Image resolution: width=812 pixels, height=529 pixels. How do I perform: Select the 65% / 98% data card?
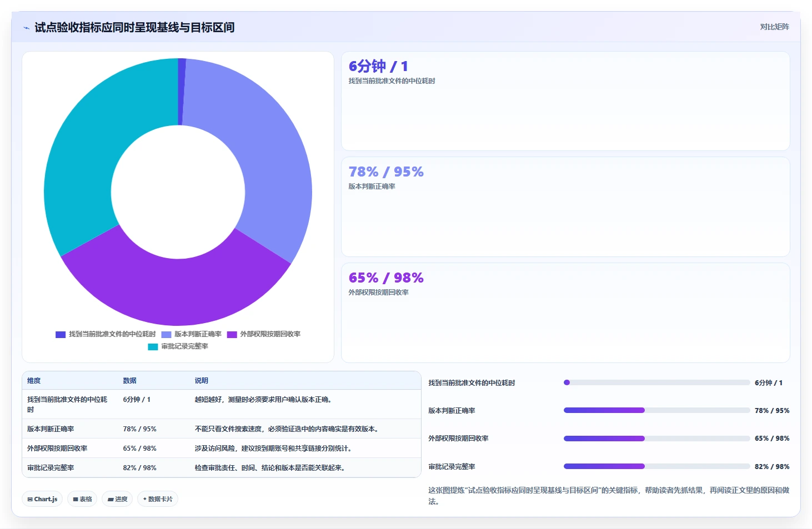565,313
